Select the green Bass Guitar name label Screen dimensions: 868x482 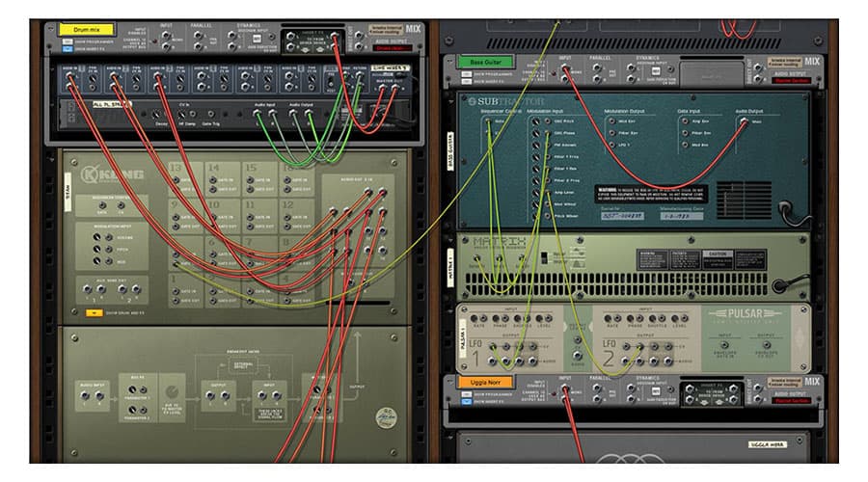(486, 62)
